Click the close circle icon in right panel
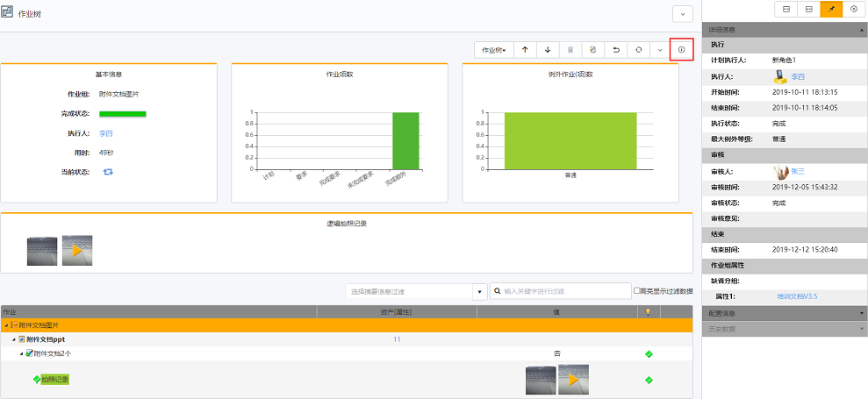The width and height of the screenshot is (868, 399). [854, 9]
